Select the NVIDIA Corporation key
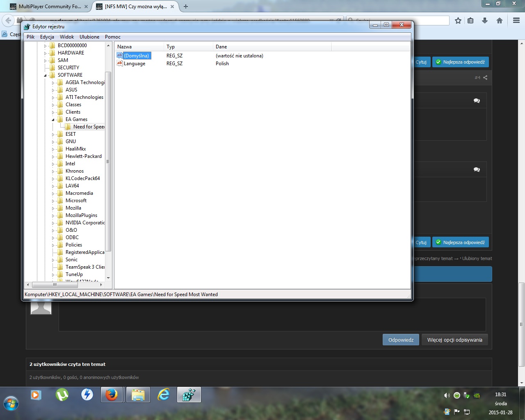The width and height of the screenshot is (525, 420). (85, 223)
